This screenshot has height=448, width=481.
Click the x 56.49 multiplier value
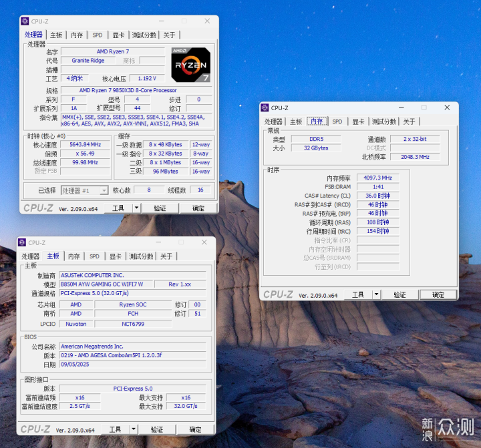(x=86, y=154)
